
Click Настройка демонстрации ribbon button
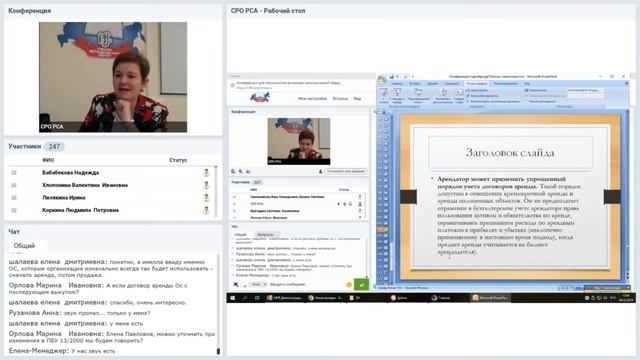pyautogui.click(x=443, y=96)
